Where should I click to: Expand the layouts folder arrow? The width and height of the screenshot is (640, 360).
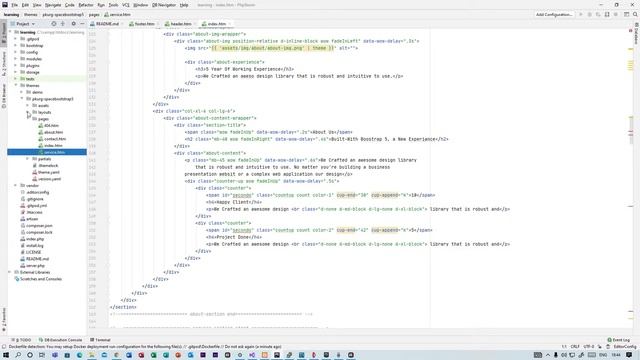pyautogui.click(x=28, y=112)
